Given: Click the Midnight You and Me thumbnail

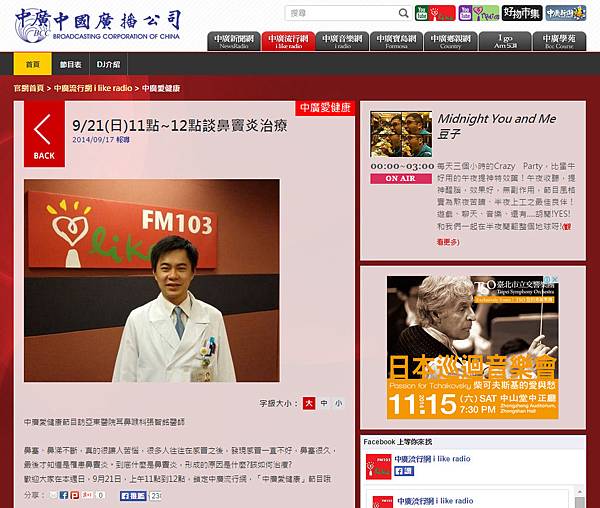Looking at the screenshot, I should pyautogui.click(x=401, y=134).
